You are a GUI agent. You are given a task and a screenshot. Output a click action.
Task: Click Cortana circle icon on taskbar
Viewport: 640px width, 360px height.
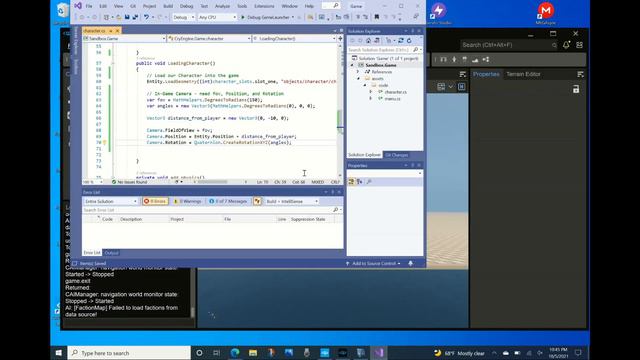coord(199,353)
